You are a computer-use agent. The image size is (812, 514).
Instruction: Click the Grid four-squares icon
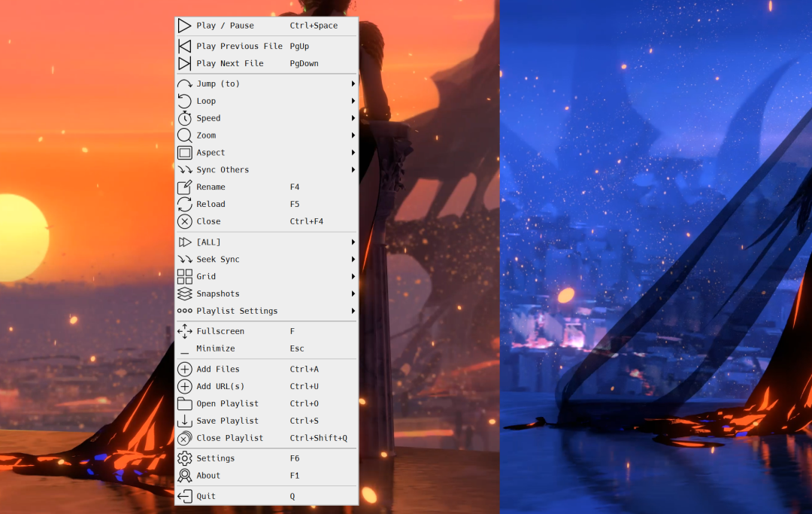pos(184,277)
